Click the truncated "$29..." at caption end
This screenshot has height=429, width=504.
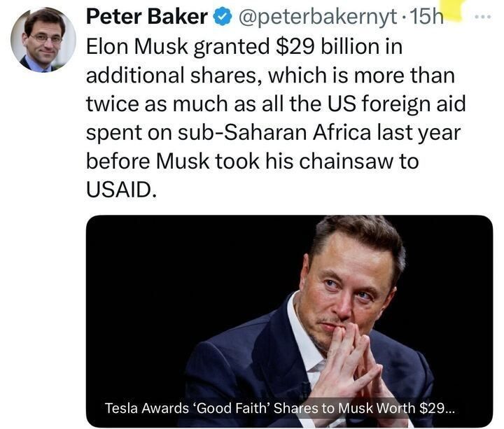[445, 408]
